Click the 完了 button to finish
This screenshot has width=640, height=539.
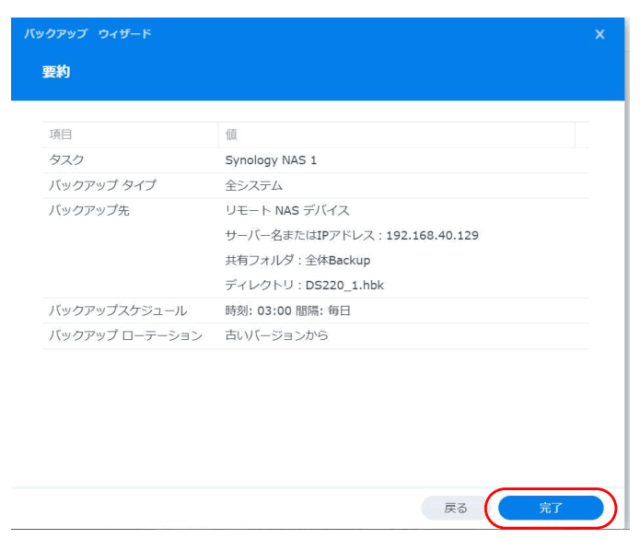pos(551,508)
